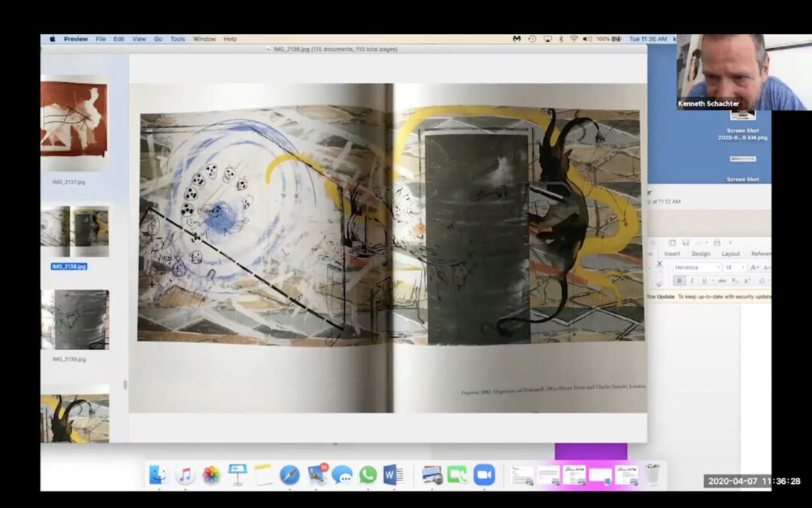The width and height of the screenshot is (812, 508).
Task: Select the IMG_2138.jpg thumbnail in sidebar
Action: click(74, 231)
